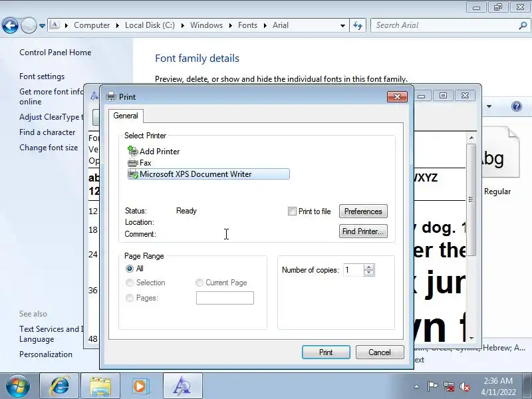Image resolution: width=532 pixels, height=399 pixels.
Task: Open Find a character link
Action: click(47, 132)
